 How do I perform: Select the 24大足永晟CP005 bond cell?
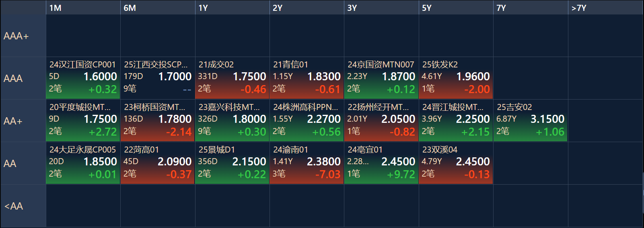point(83,163)
